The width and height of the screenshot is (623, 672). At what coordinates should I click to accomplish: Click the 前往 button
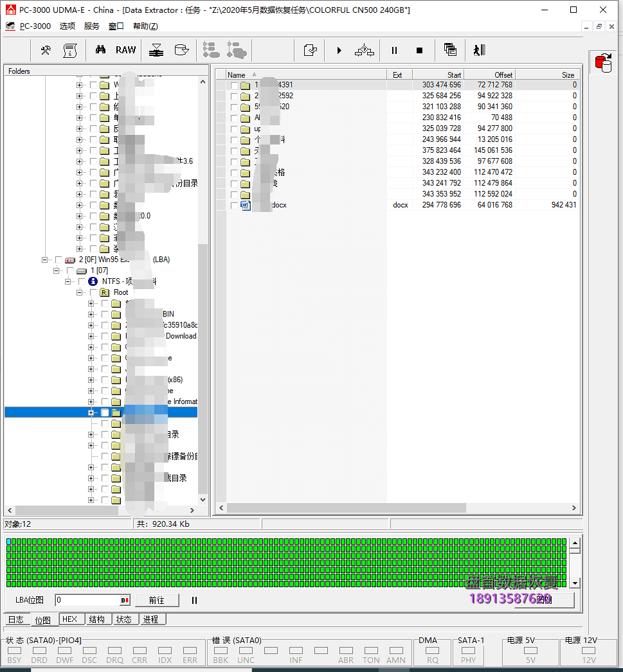(157, 601)
